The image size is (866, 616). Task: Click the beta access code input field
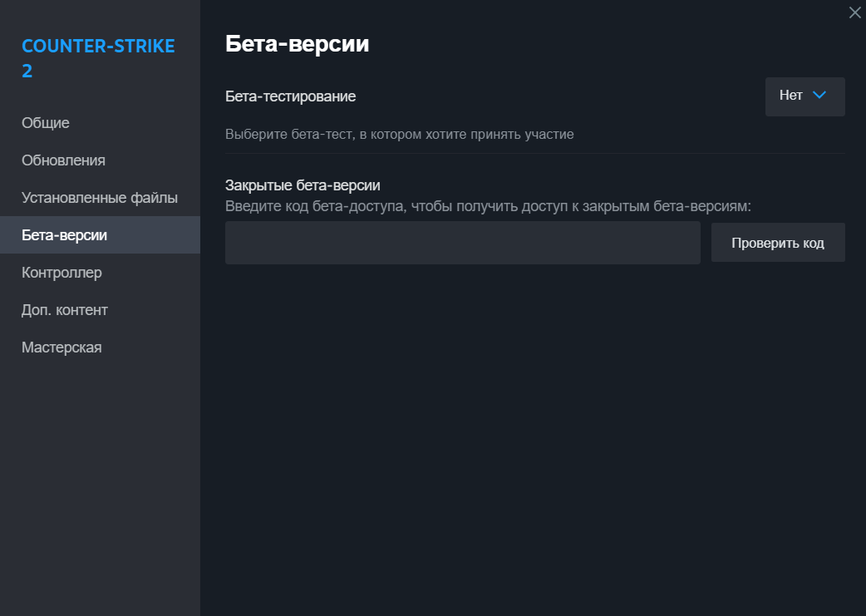[x=462, y=243]
